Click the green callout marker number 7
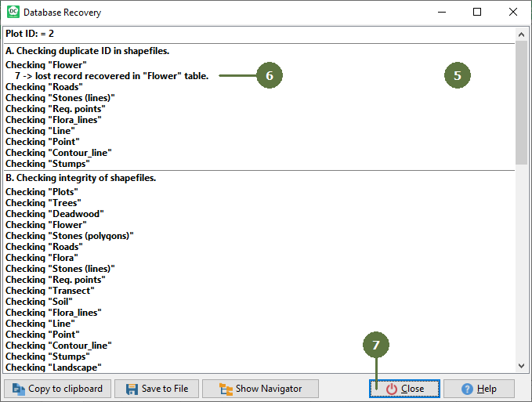This screenshot has height=402, width=532. tap(376, 345)
